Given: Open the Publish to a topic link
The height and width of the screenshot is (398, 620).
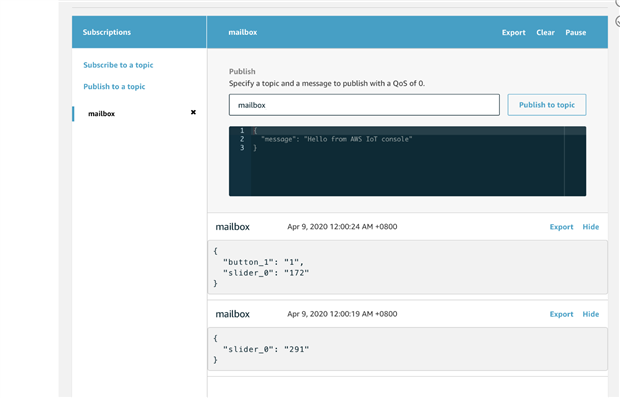Looking at the screenshot, I should (x=114, y=86).
